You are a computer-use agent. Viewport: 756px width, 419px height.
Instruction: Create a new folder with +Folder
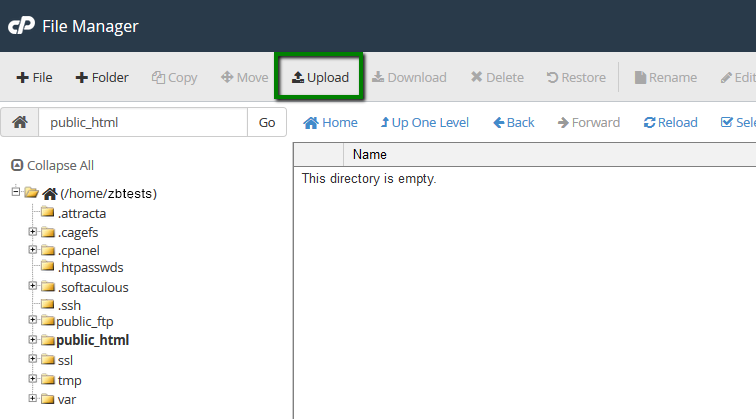point(102,77)
